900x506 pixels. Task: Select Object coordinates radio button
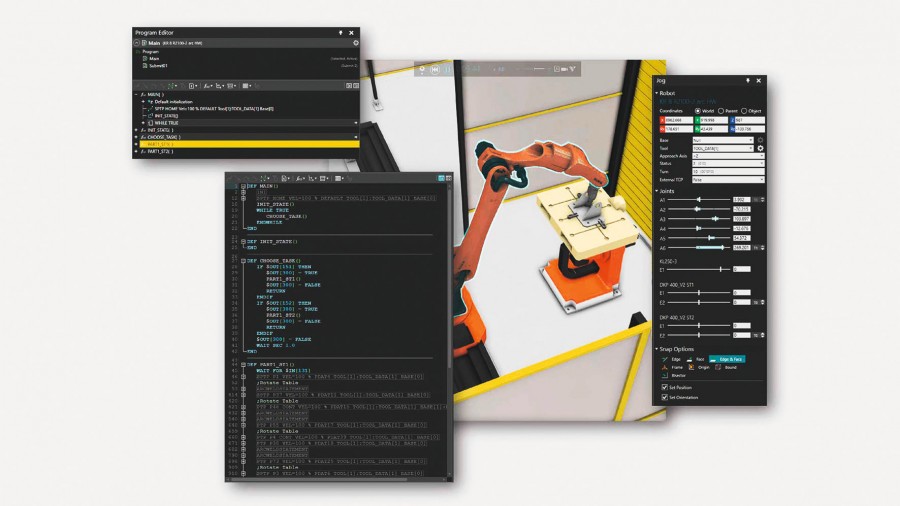pos(744,111)
